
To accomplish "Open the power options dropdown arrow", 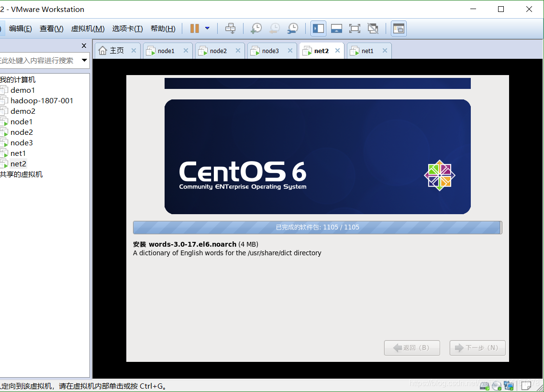I will click(207, 28).
